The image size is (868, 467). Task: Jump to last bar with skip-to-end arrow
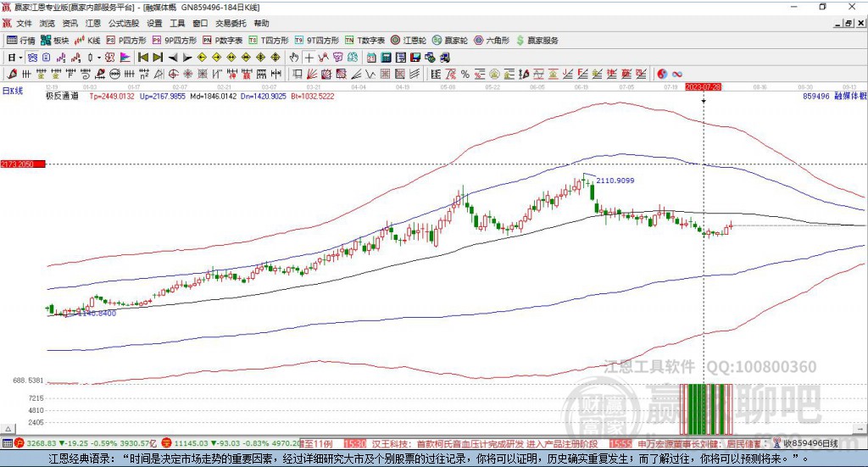click(158, 58)
